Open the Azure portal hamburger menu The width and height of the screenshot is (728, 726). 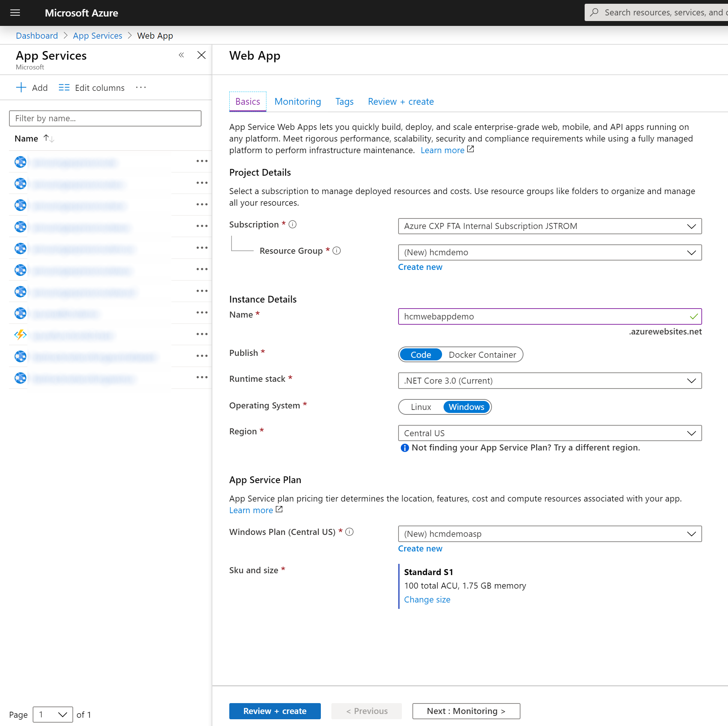(x=15, y=12)
